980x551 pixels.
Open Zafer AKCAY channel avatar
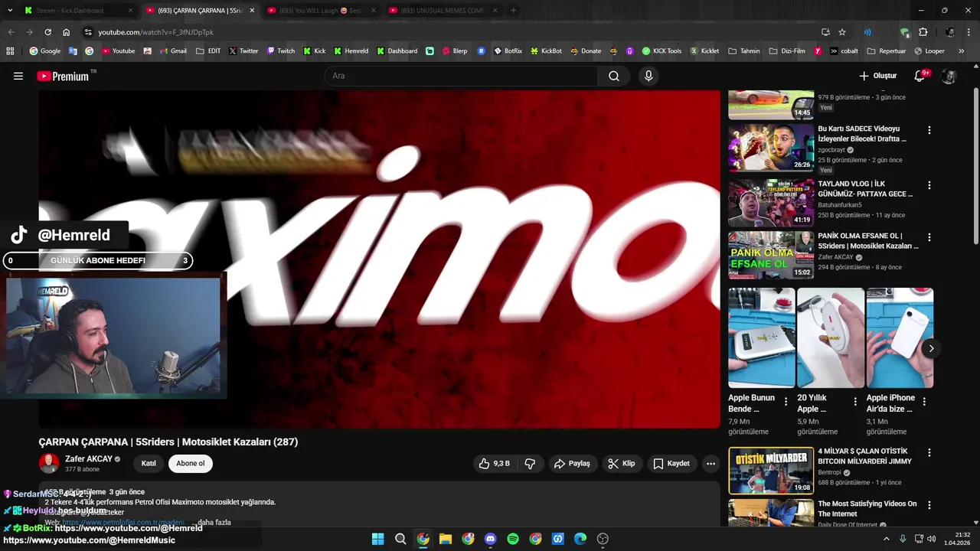point(49,463)
